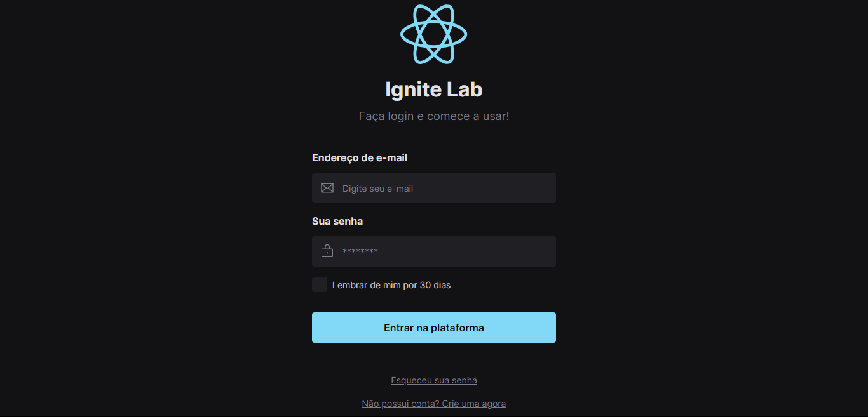Click the 'Entrar na plataforma' button

point(434,328)
